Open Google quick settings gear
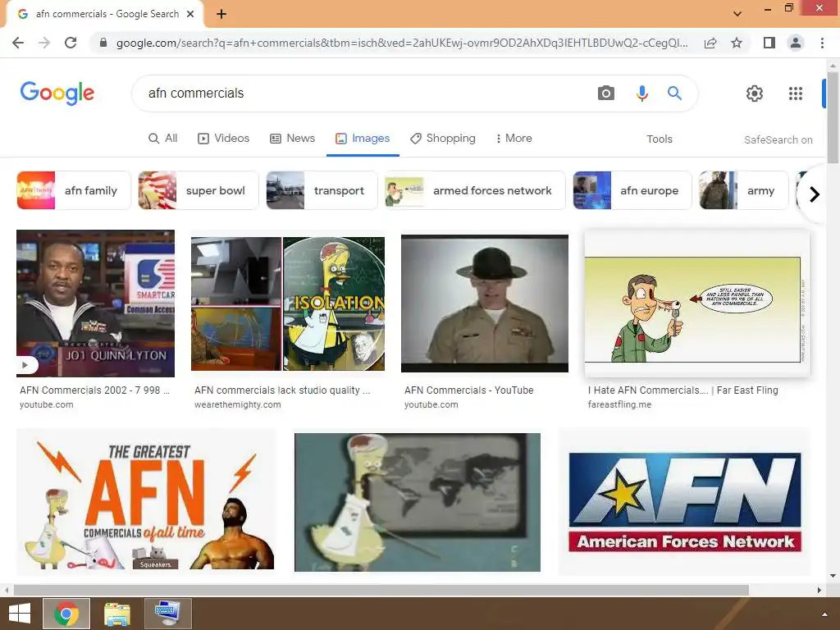Screen dimensions: 840x630 755,94
